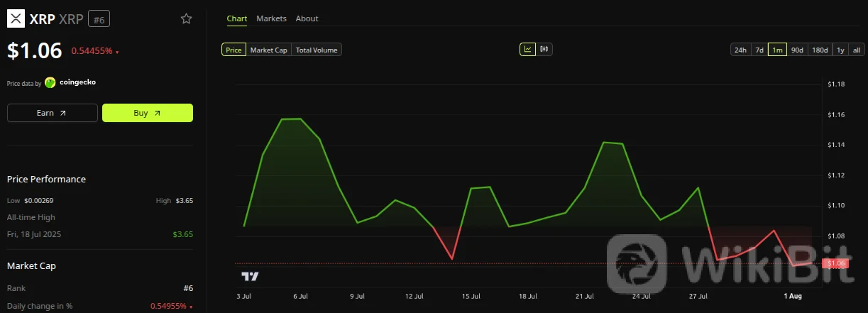Viewport: 868px width, 313px height.
Task: Show the Total Volume chart data
Action: click(x=317, y=50)
